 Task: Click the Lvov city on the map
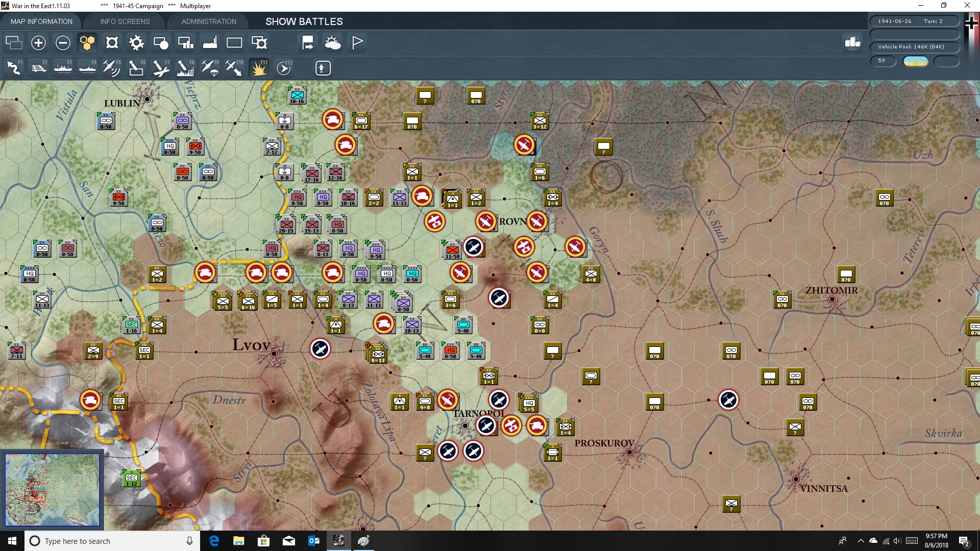274,353
